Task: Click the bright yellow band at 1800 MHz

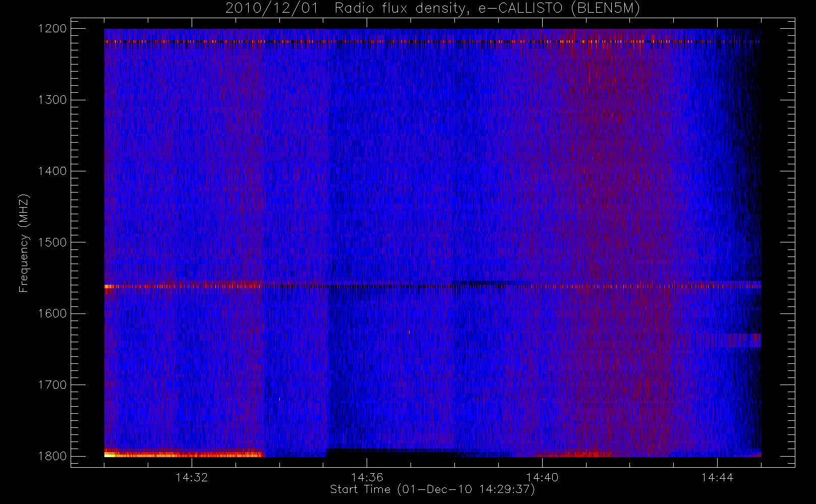Action: (184, 454)
